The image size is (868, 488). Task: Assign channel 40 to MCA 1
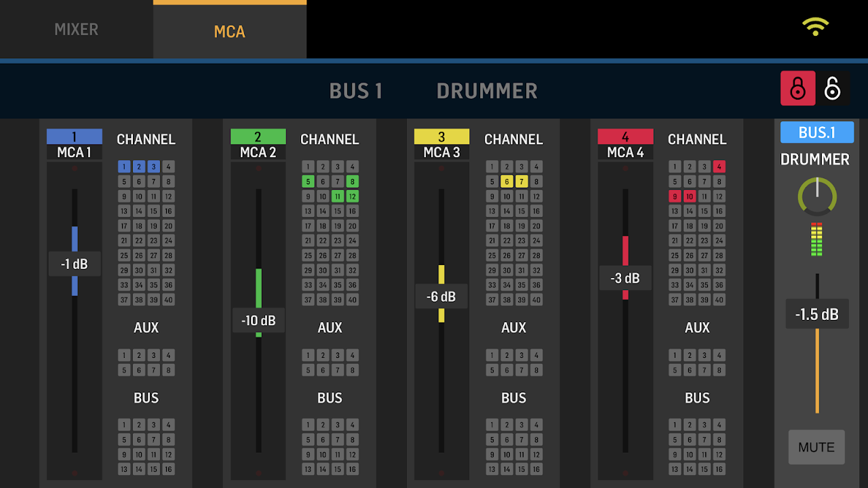point(169,300)
